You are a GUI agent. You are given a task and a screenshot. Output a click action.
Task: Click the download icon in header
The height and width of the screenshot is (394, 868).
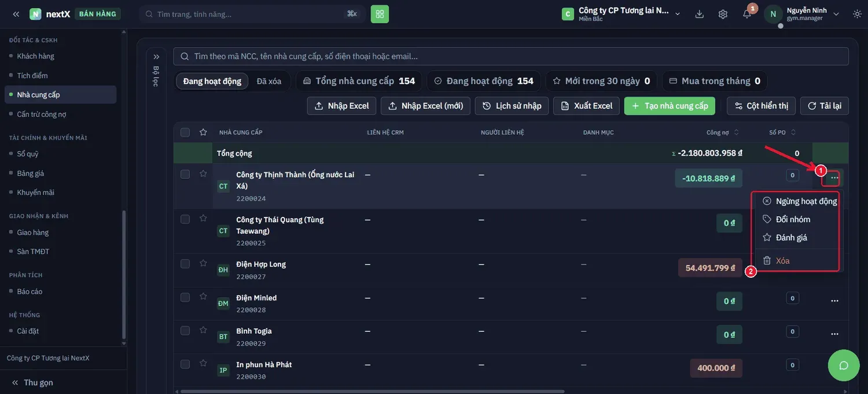coord(700,14)
